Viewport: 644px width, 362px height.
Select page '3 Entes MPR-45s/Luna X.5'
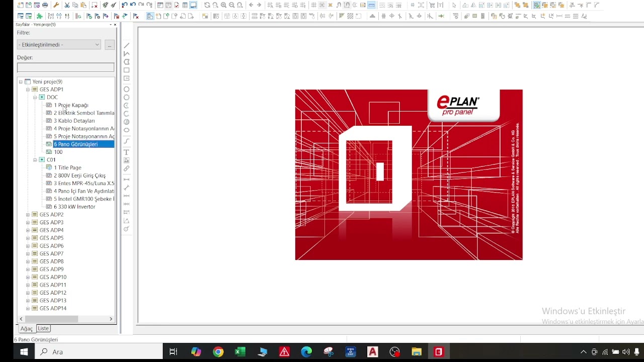coord(84,183)
